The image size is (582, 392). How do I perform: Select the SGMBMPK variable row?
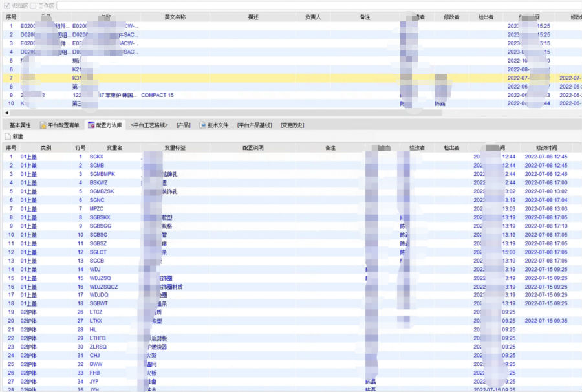click(x=292, y=174)
